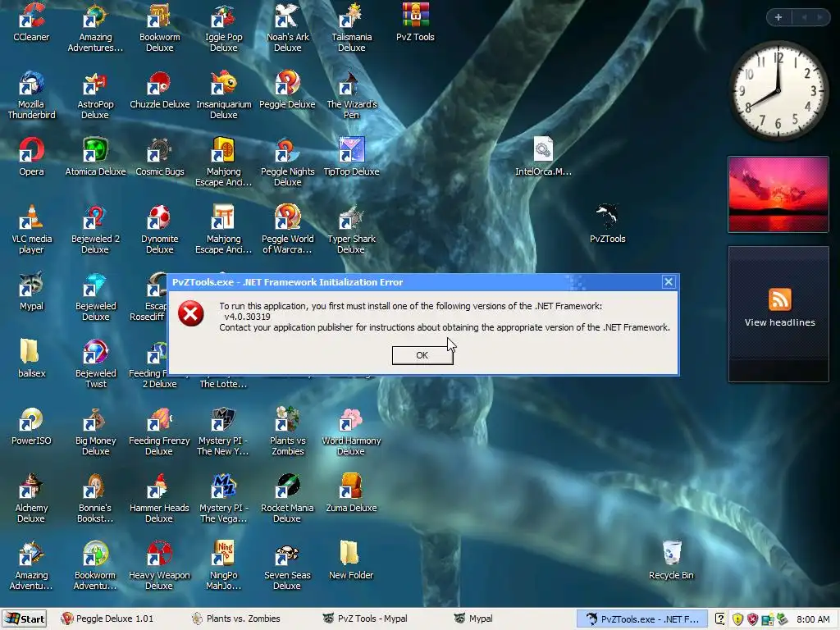The width and height of the screenshot is (840, 630).
Task: Select the Mozilla Thunderbird desktop icon
Action: 31,95
